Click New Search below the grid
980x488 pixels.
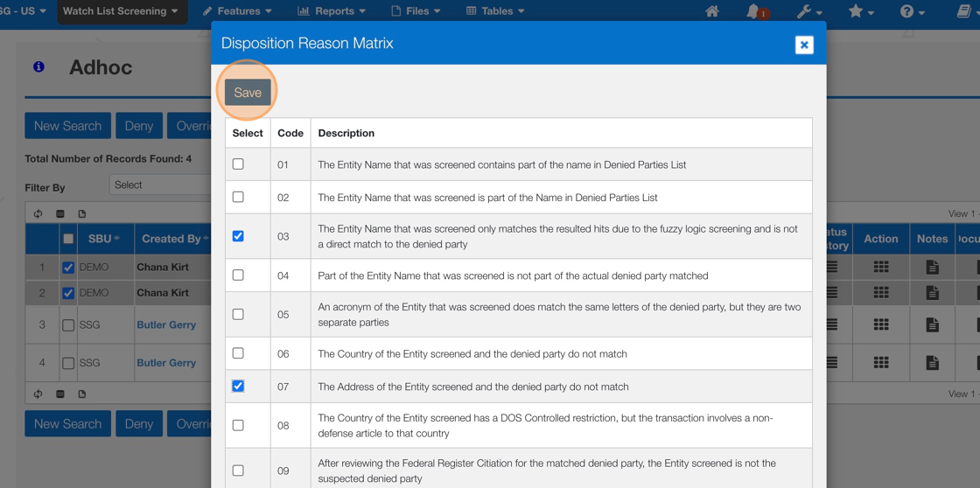coord(67,423)
